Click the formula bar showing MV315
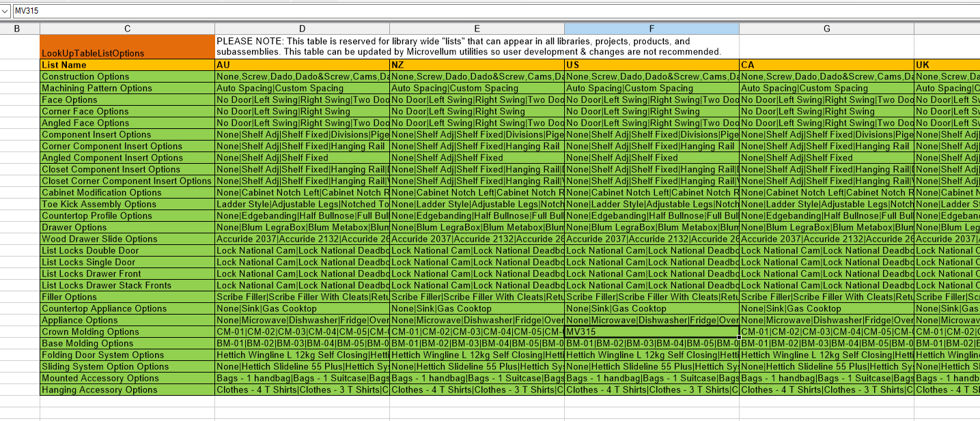Viewport: 980px width, 421px height. click(x=495, y=11)
